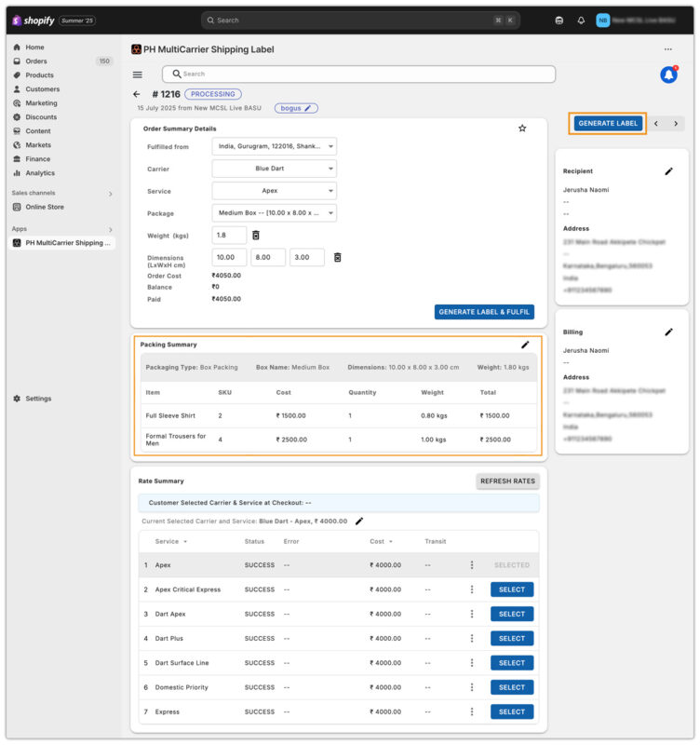Select the Domestic Priority rate

point(511,687)
